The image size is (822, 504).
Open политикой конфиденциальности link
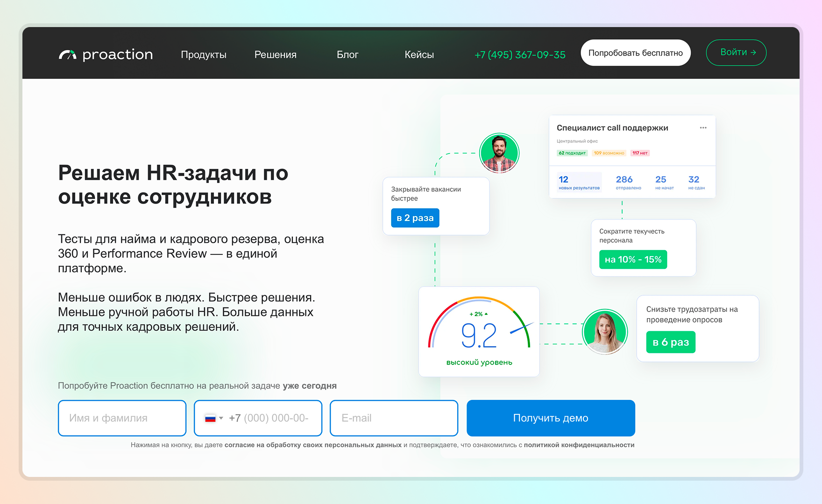tap(579, 445)
